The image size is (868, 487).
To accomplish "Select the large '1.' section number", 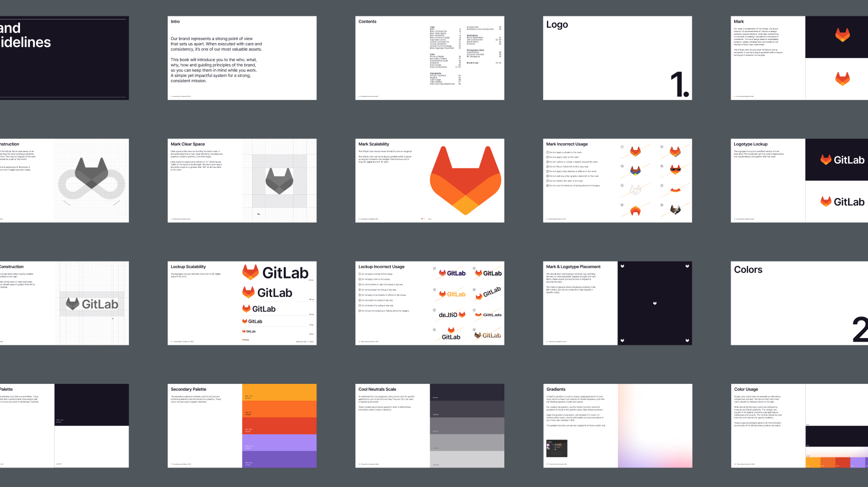I will (680, 85).
